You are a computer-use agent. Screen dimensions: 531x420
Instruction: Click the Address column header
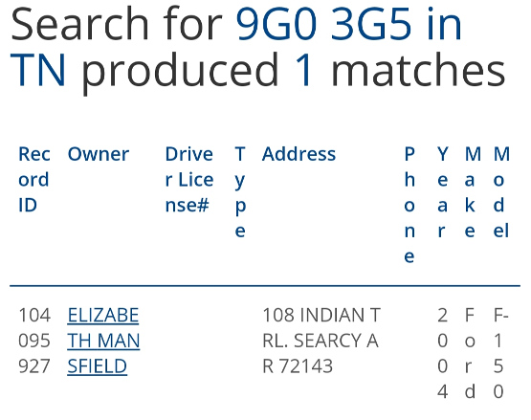299,154
